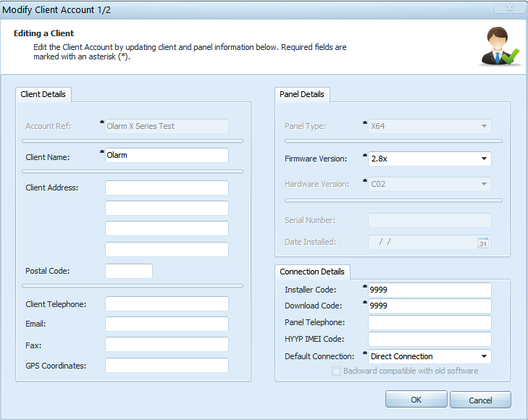
Task: Click into the Client Name field
Action: coord(167,156)
